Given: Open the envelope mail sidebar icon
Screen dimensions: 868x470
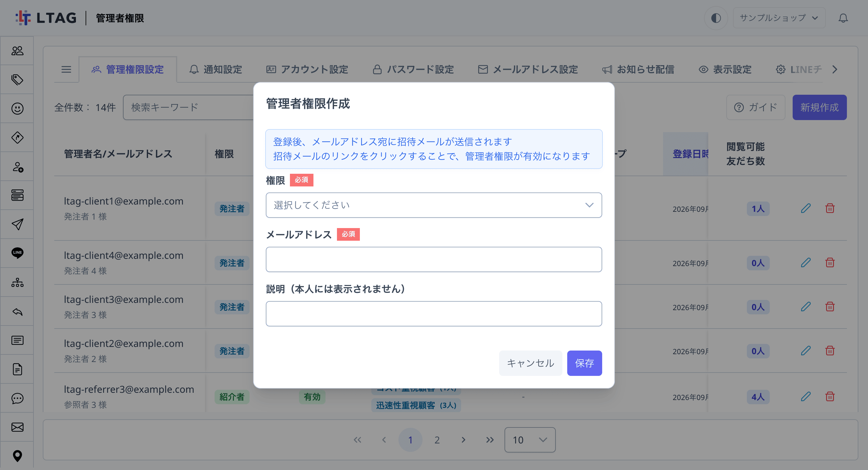Looking at the screenshot, I should click(17, 427).
